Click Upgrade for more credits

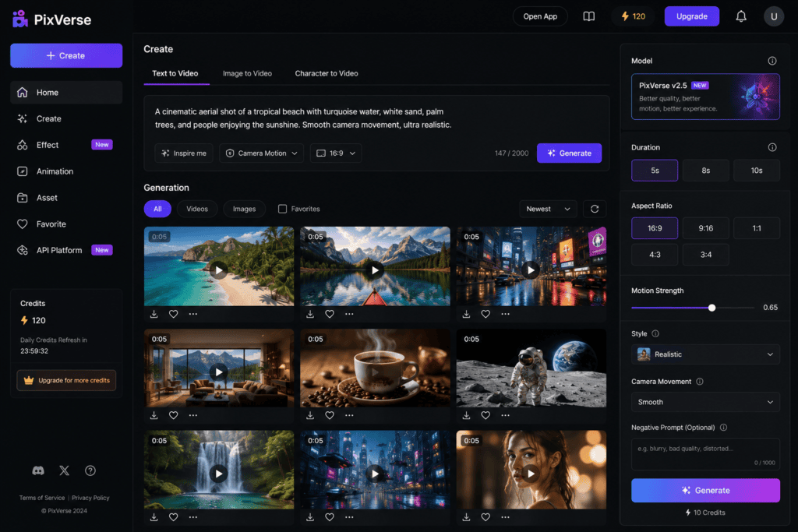(66, 380)
